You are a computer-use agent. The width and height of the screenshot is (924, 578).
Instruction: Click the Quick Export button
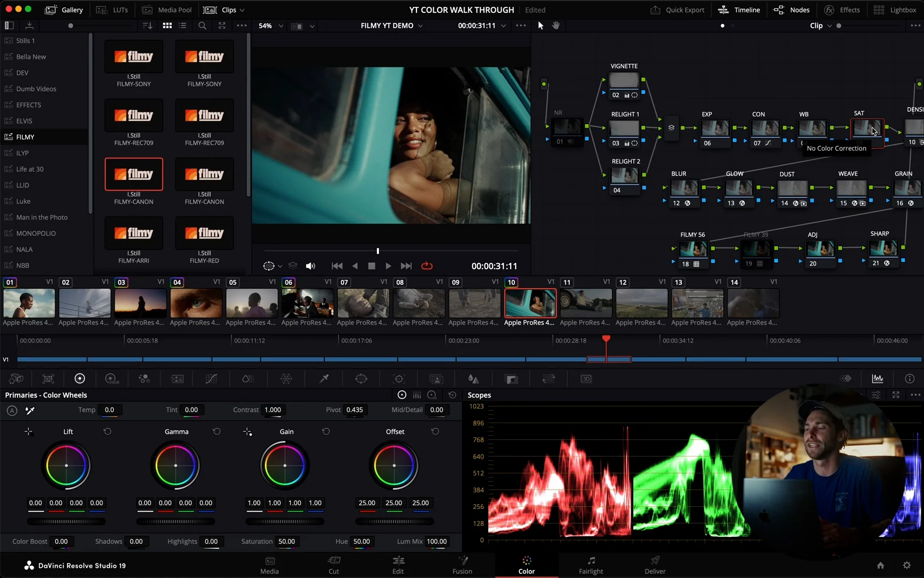coord(677,10)
